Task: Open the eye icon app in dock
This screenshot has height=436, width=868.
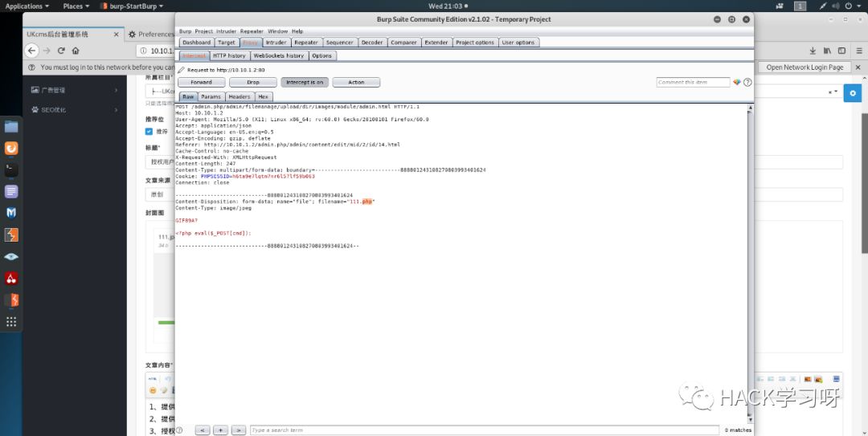Action: coord(11,257)
